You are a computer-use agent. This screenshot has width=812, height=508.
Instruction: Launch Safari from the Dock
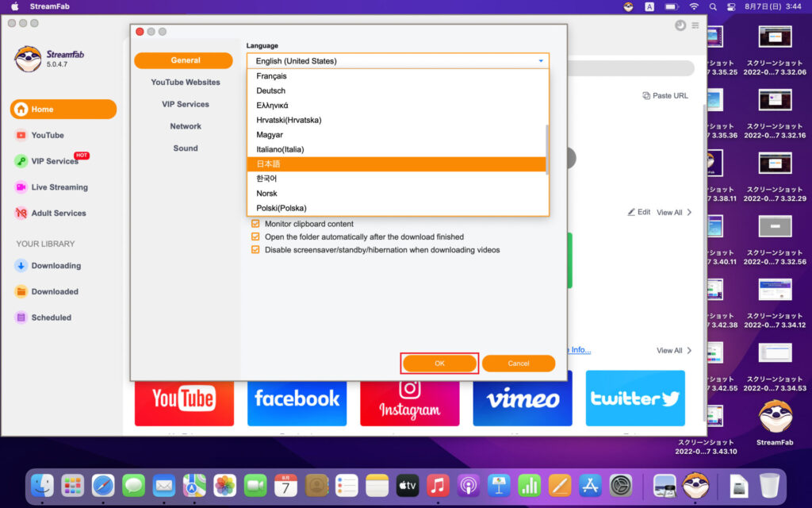(103, 487)
